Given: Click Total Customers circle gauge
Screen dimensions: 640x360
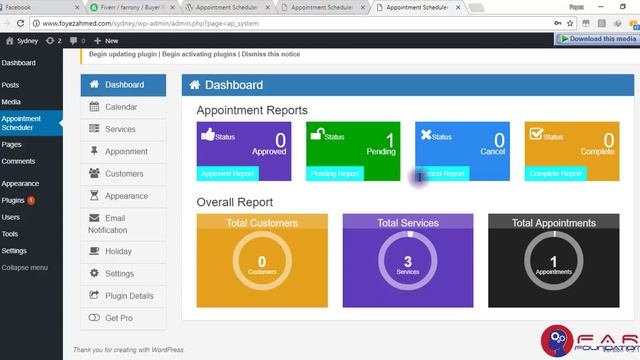Looking at the screenshot, I should (262, 261).
